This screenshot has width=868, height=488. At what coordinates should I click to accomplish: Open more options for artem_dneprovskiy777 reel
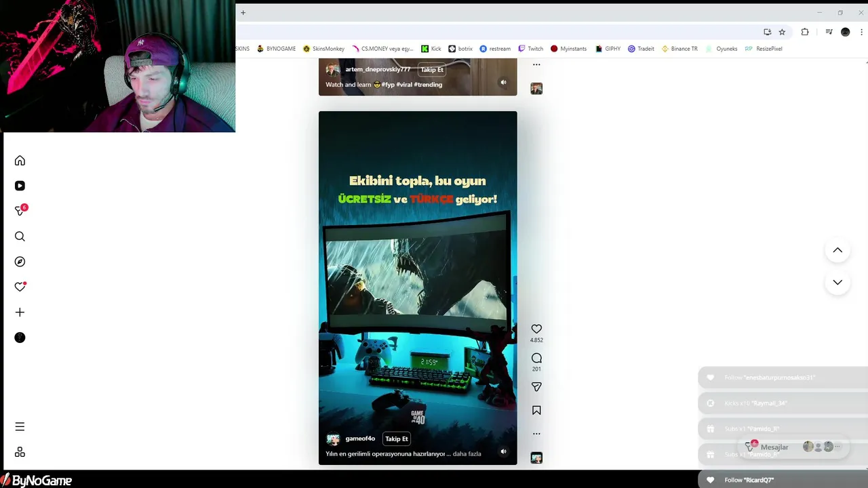(536, 65)
